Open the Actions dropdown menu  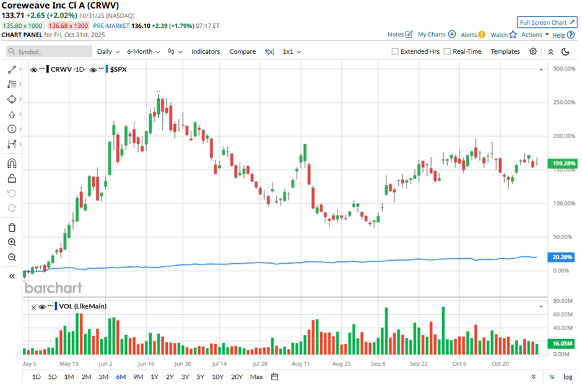(535, 35)
